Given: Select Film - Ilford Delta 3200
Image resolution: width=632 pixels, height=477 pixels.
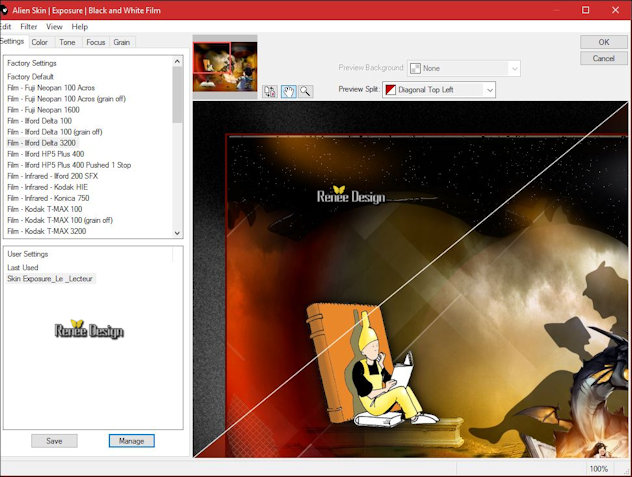Looking at the screenshot, I should click(41, 143).
